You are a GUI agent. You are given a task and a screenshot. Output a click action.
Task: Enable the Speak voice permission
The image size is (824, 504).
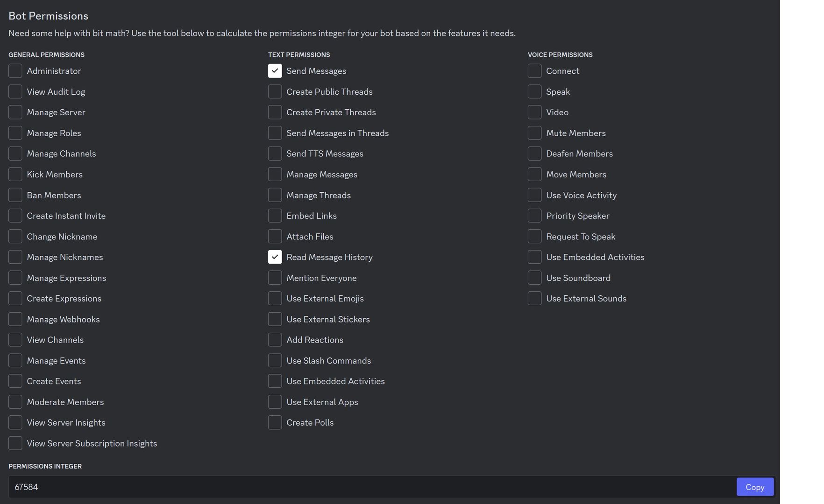point(534,91)
